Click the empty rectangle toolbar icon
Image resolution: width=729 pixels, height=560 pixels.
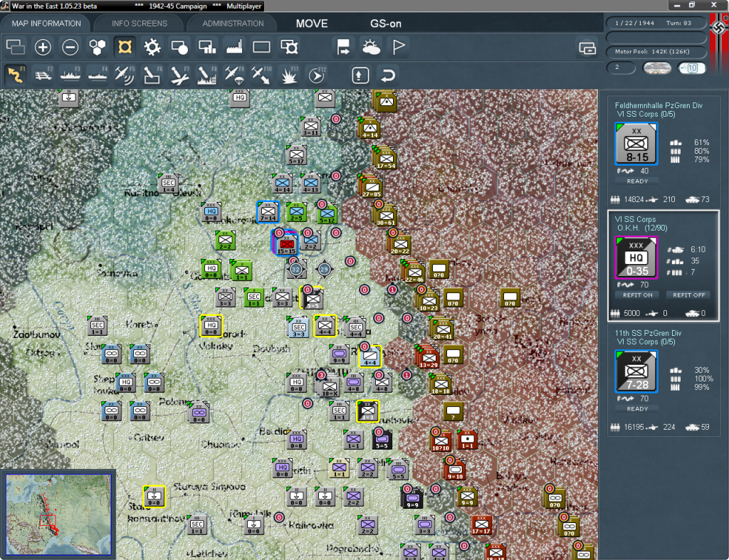pos(261,47)
